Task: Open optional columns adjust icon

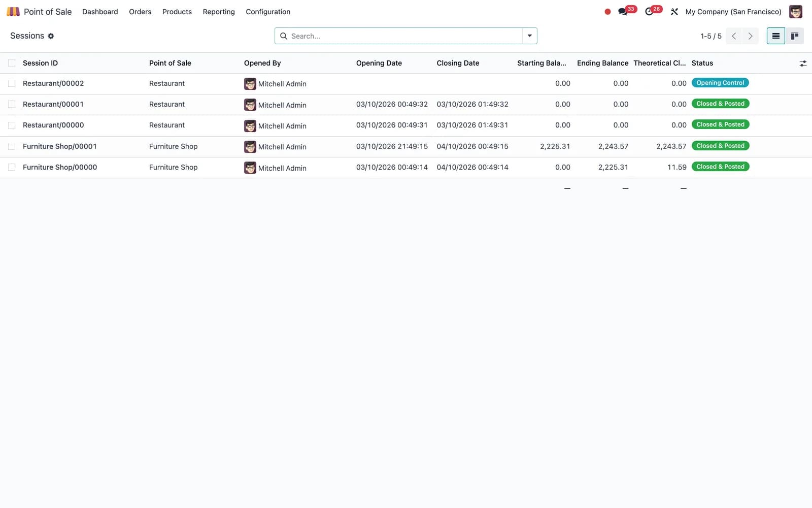Action: click(x=803, y=63)
